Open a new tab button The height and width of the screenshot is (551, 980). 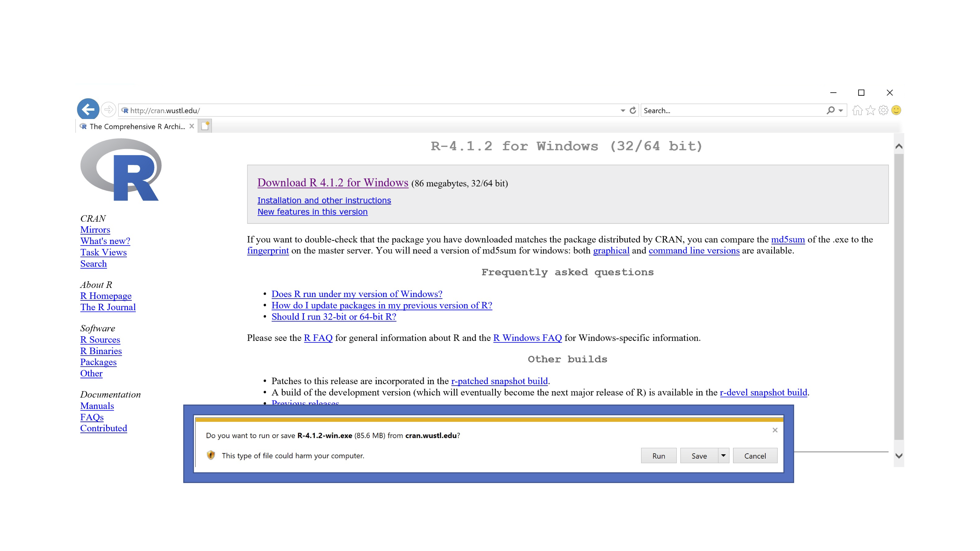tap(206, 126)
